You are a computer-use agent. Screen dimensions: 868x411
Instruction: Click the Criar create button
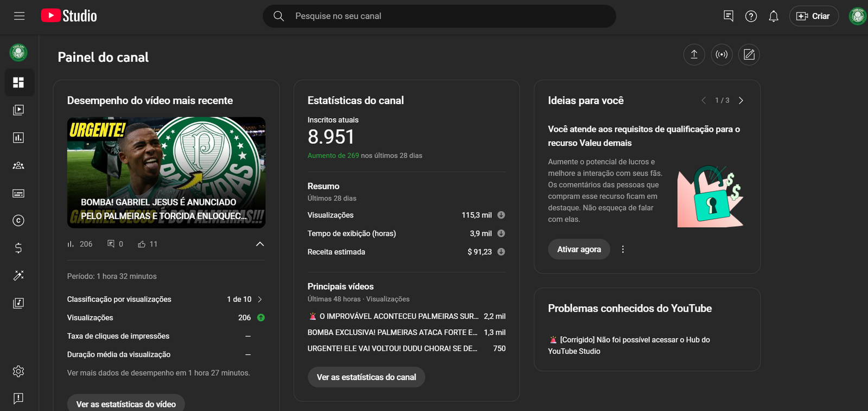[x=814, y=16]
